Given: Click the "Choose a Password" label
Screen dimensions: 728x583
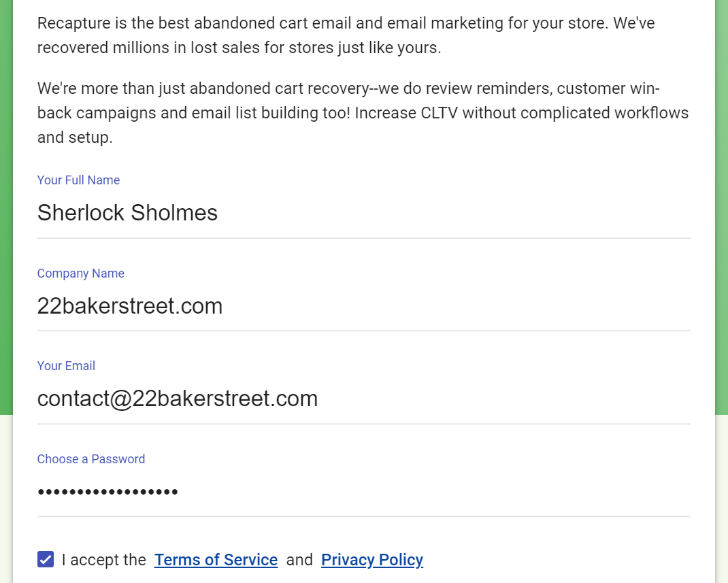Looking at the screenshot, I should pos(90,459).
